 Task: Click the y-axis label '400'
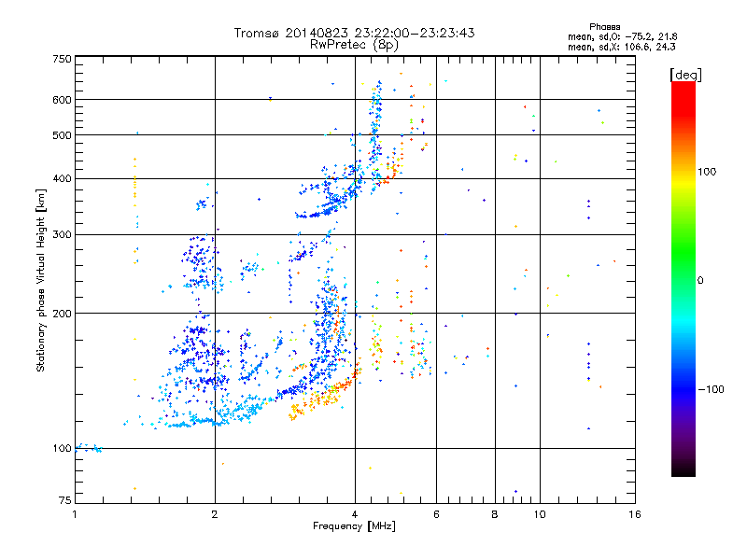[62, 179]
